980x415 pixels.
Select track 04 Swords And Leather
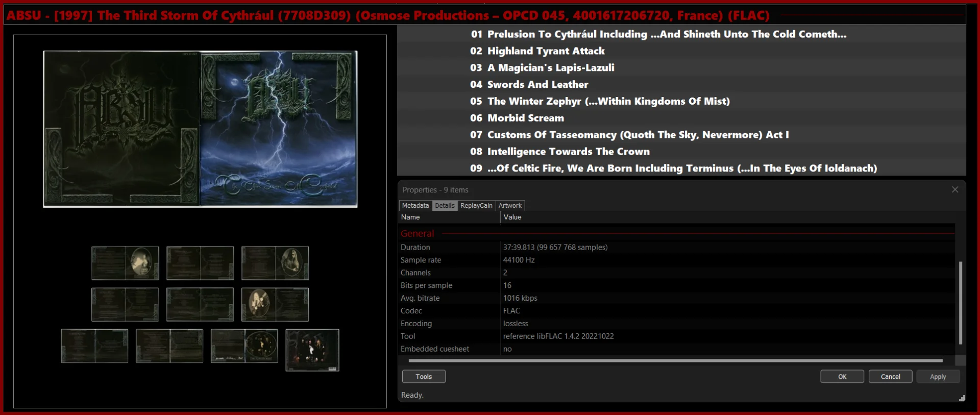coord(681,85)
